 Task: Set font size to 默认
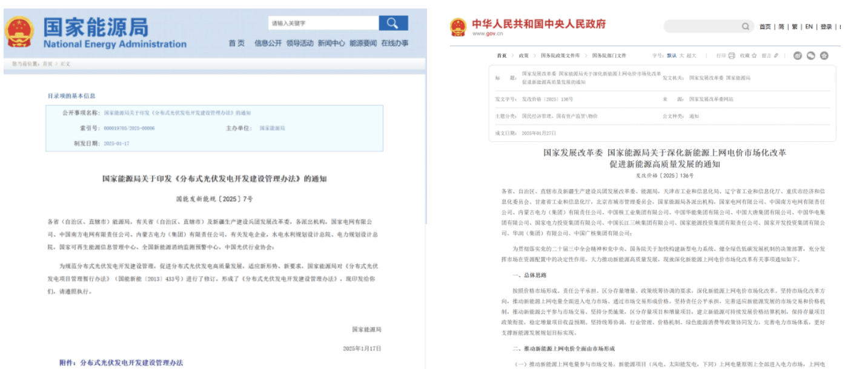coord(672,55)
